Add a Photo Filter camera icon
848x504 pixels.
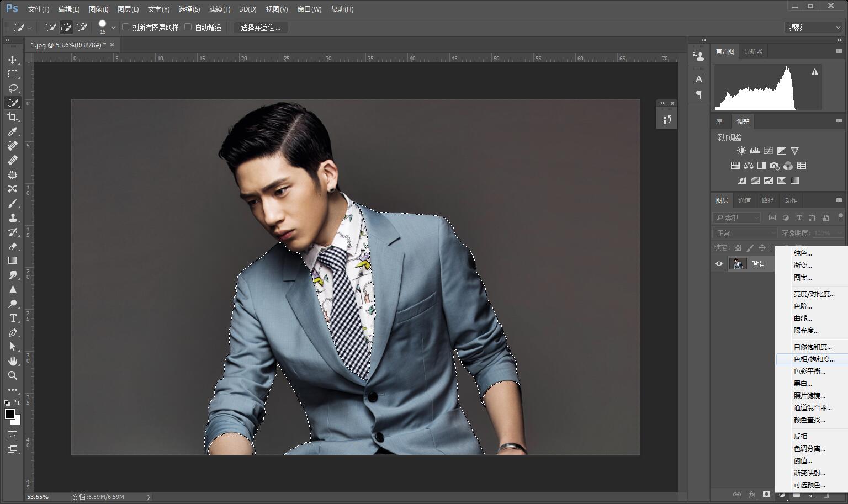[x=775, y=166]
